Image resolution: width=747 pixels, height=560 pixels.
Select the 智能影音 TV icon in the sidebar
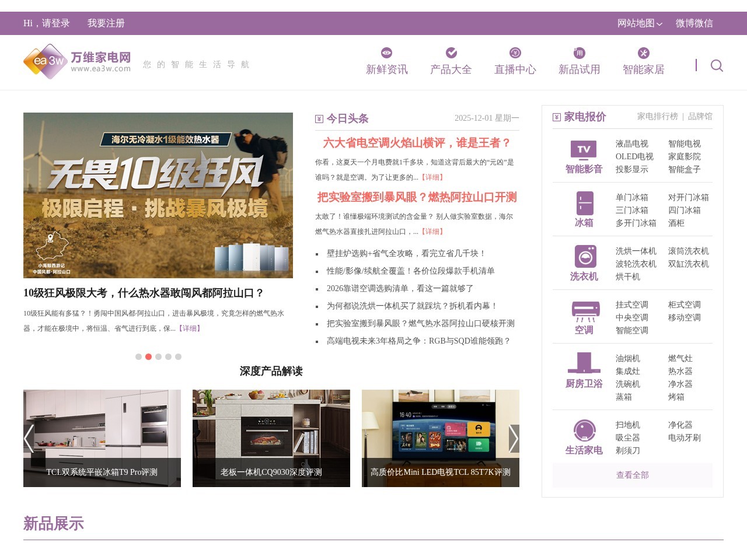tap(583, 150)
